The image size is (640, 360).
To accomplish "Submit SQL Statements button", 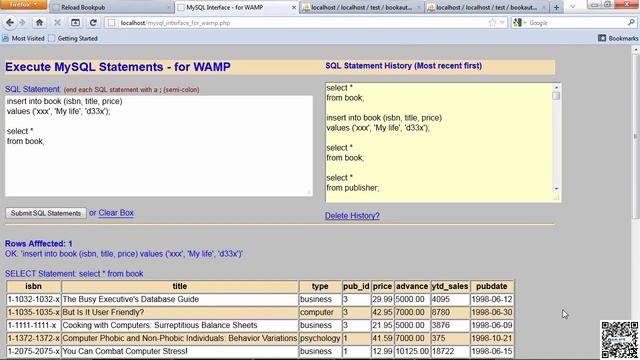I will (46, 213).
